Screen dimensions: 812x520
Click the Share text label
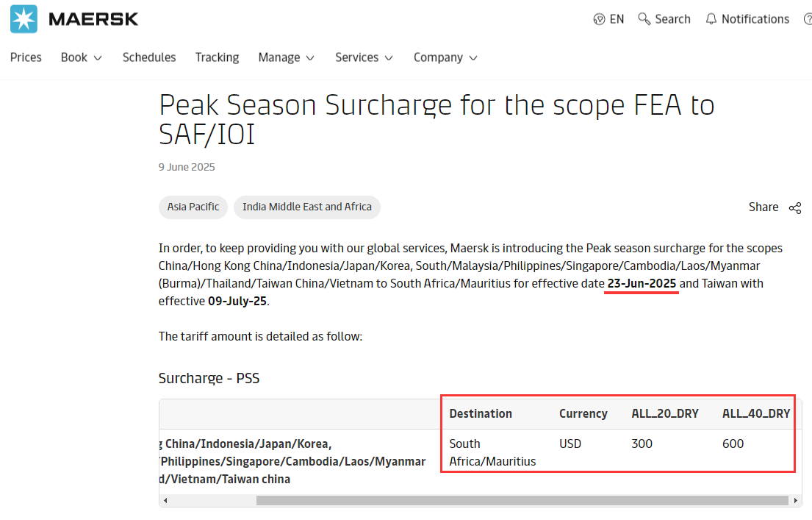coord(764,207)
